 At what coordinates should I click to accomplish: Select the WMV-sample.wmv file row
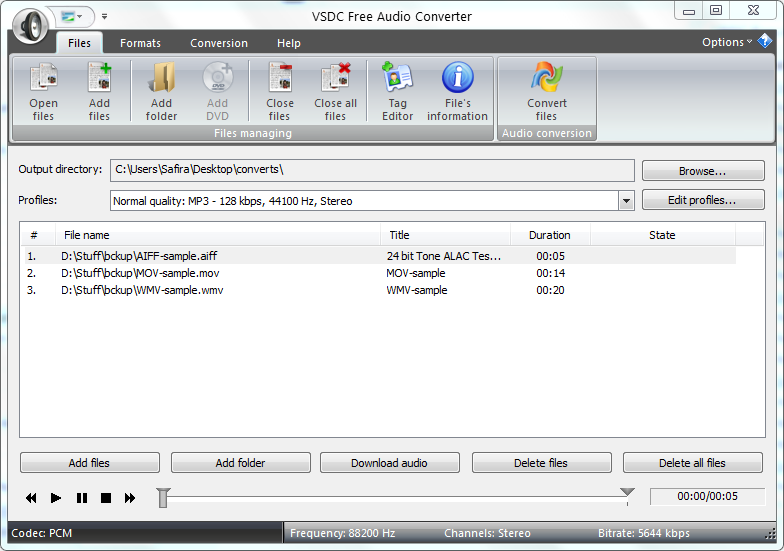click(x=380, y=290)
